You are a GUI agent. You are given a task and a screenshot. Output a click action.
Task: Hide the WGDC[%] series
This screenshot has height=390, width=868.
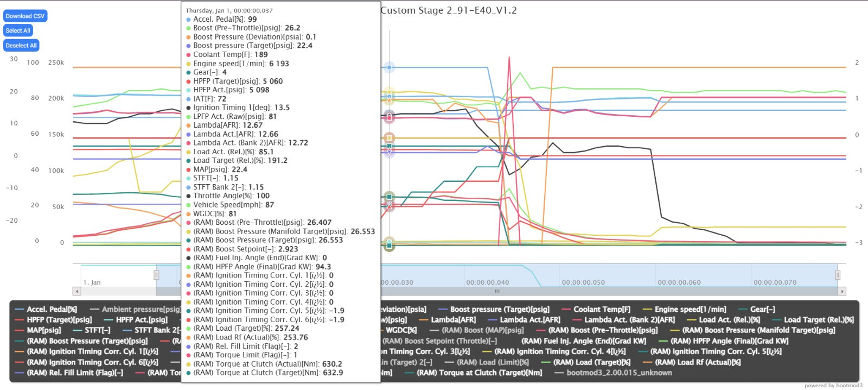401,330
